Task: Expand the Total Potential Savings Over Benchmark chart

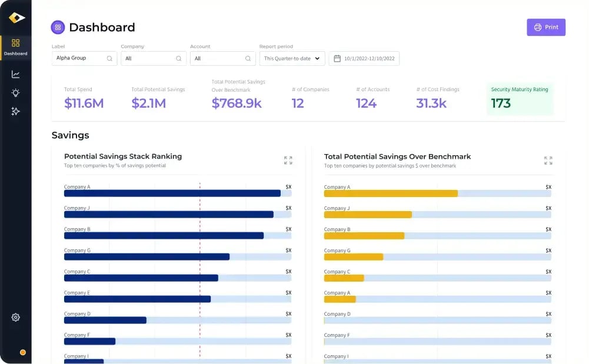Action: tap(548, 159)
